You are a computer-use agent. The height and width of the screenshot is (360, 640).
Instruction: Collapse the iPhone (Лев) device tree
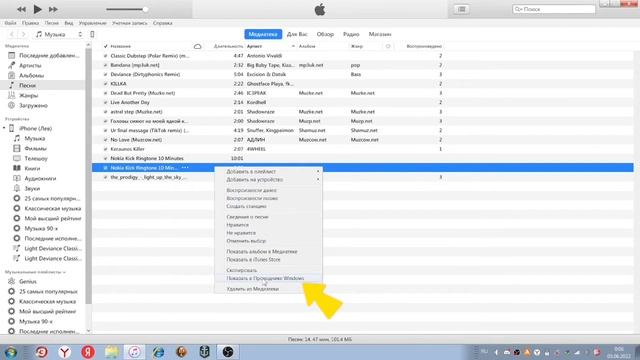tap(4, 128)
